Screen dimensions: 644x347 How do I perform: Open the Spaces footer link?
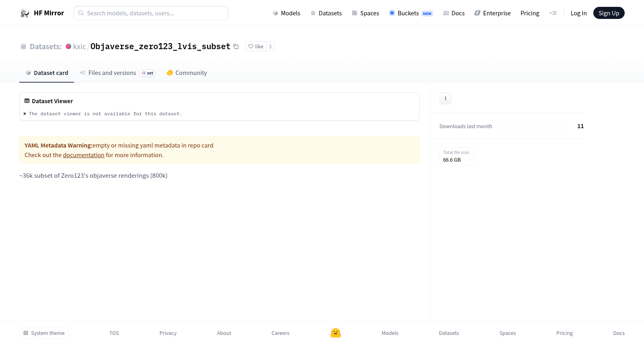[x=508, y=333]
